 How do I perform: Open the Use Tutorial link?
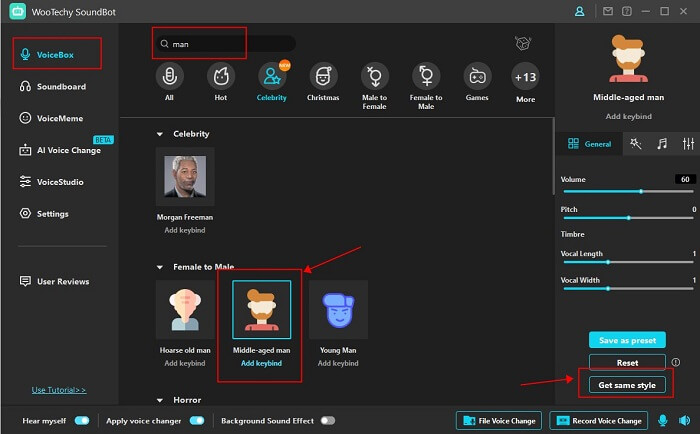(59, 390)
